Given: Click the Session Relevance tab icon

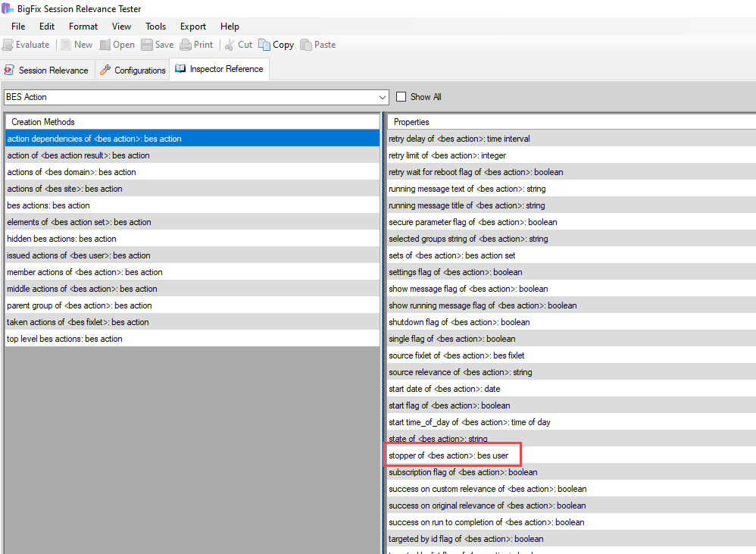Looking at the screenshot, I should point(9,70).
